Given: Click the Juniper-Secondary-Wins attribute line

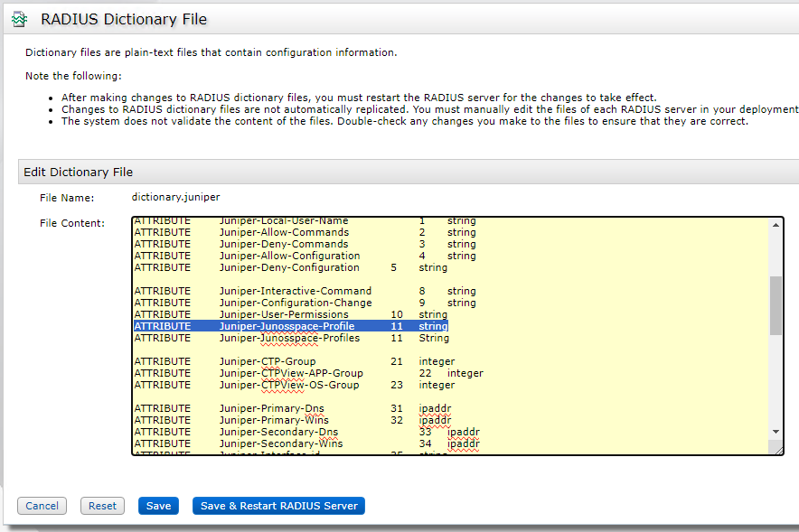Looking at the screenshot, I should (x=280, y=443).
